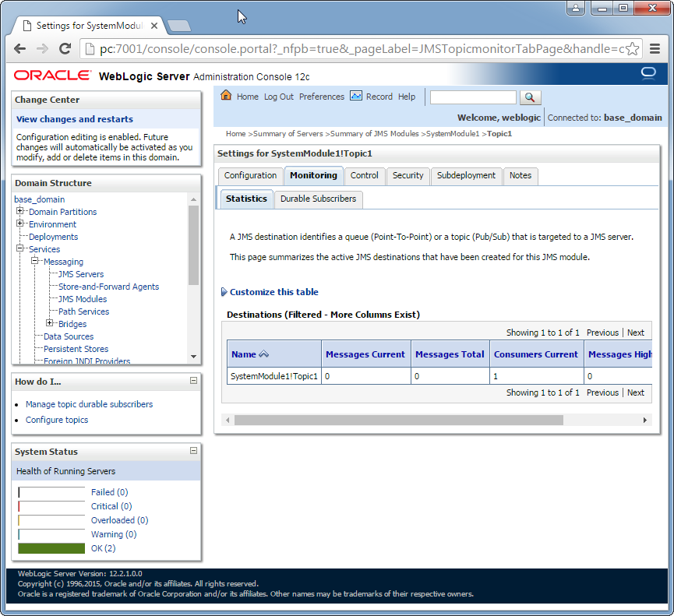Click the Name column sort arrow icon

point(264,354)
